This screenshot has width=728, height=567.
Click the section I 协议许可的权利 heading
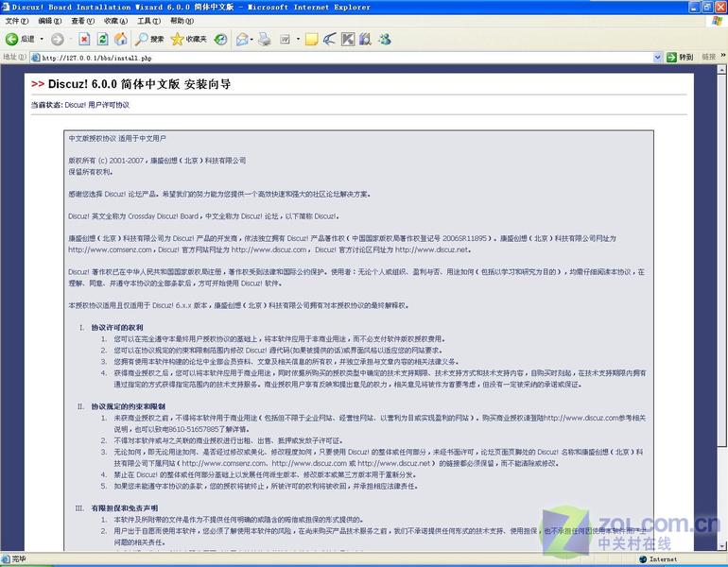point(117,328)
